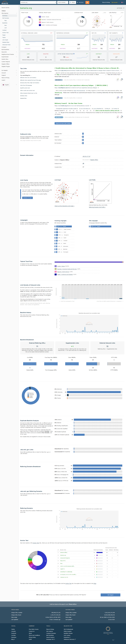
Task: Open Twitter link in footer
Action: [13, 629]
